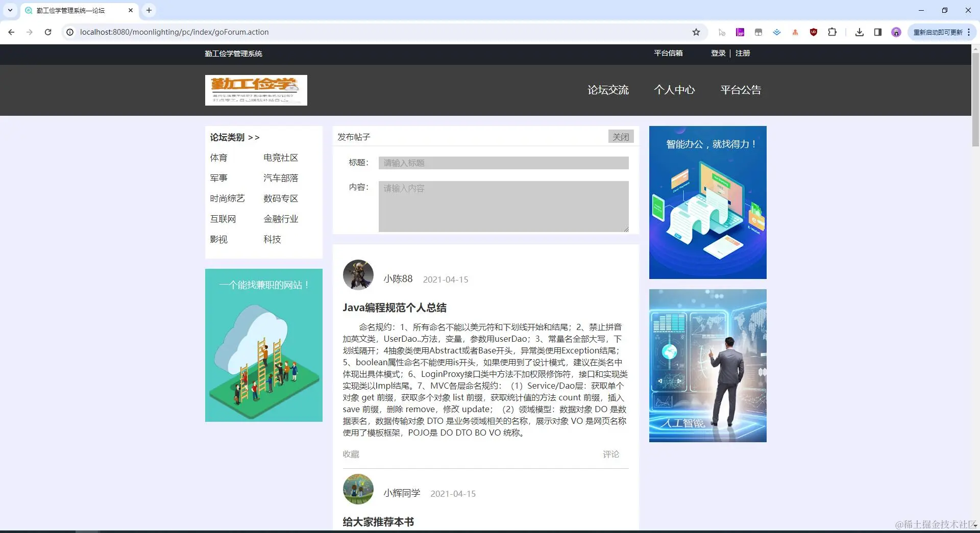Click the 小辉同学 username
Screen dimensions: 980x533
[402, 493]
